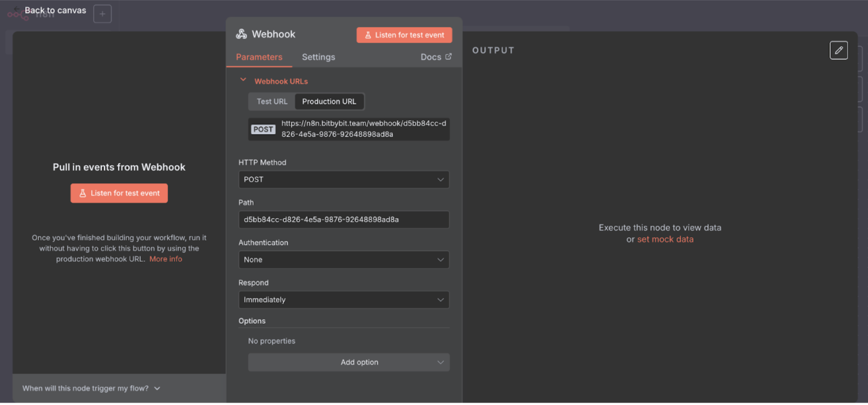Viewport: 868px width, 405px height.
Task: Click the pencil edit icon in Output panel
Action: click(x=838, y=50)
